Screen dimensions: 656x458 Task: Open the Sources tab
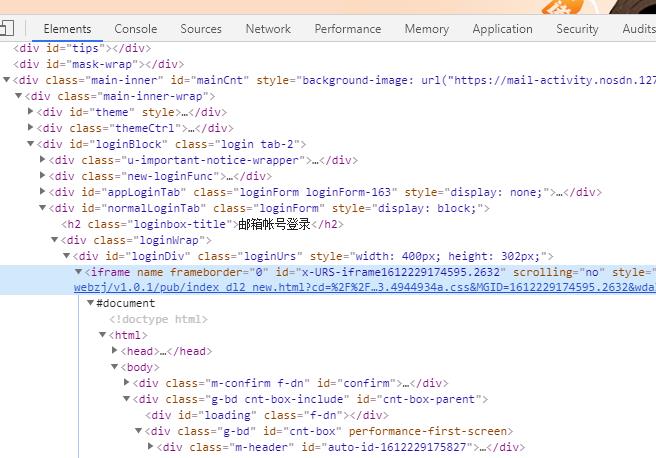coord(201,29)
